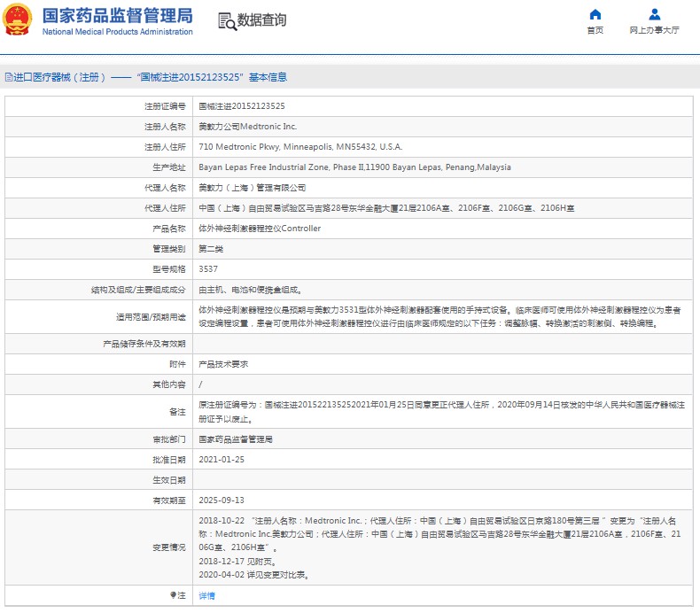Open 网上办事大厅 user icon
Screen dimensions: 700x613
pyautogui.click(x=654, y=14)
